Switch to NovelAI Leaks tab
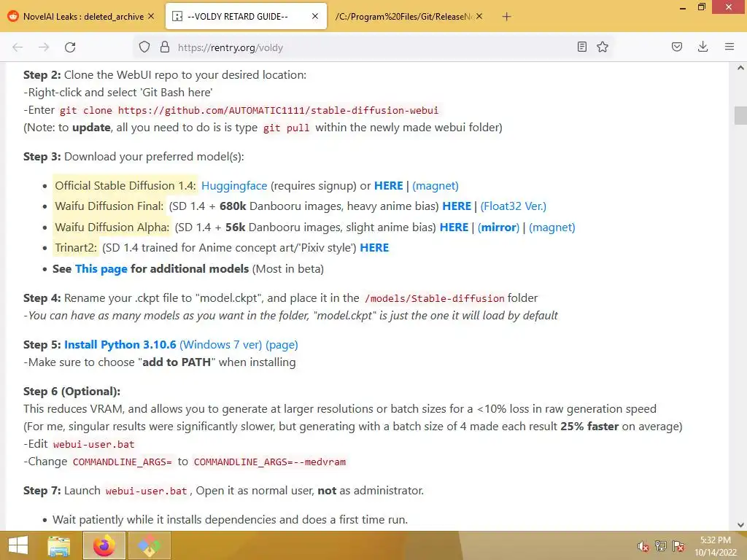747x560 pixels. point(82,16)
